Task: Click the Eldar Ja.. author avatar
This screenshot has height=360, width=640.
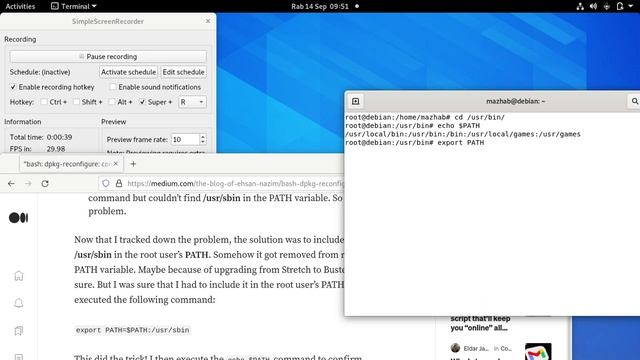Action: 455,348
